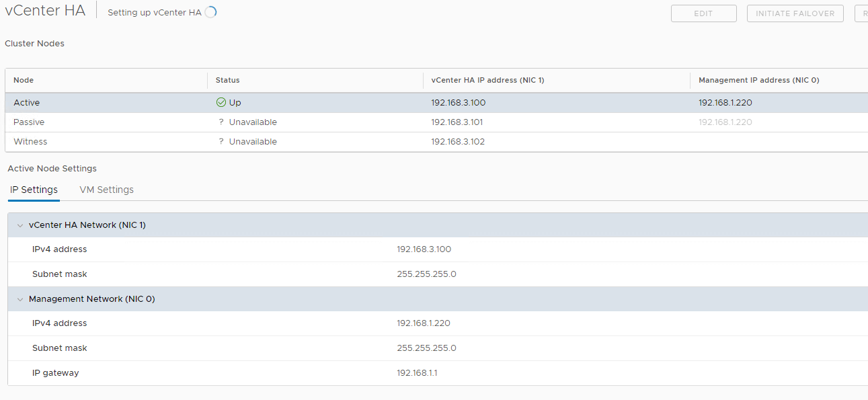The image size is (868, 400).
Task: Select the "Passive" node name cell
Action: coord(29,122)
